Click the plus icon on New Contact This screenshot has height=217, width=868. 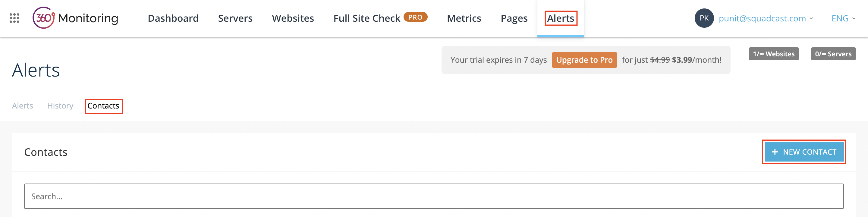coord(775,152)
